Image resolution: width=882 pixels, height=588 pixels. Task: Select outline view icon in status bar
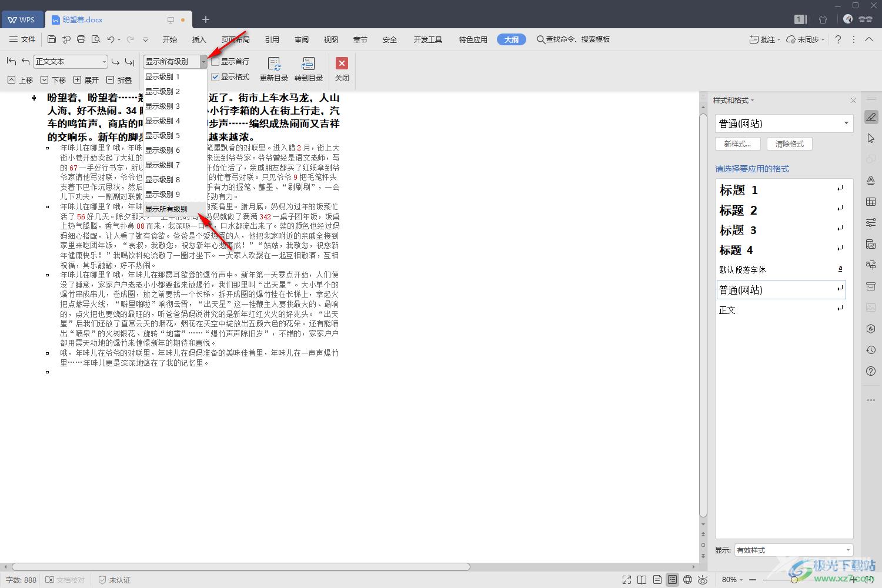(672, 580)
